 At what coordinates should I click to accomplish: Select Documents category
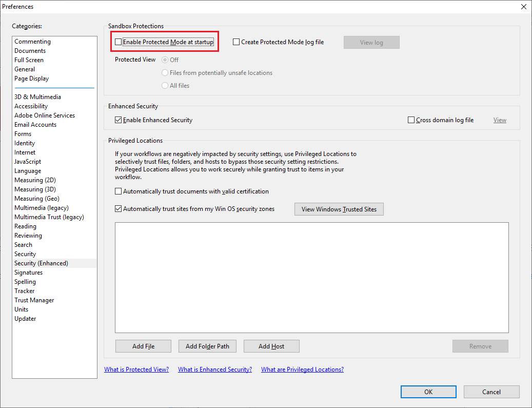[54, 51]
